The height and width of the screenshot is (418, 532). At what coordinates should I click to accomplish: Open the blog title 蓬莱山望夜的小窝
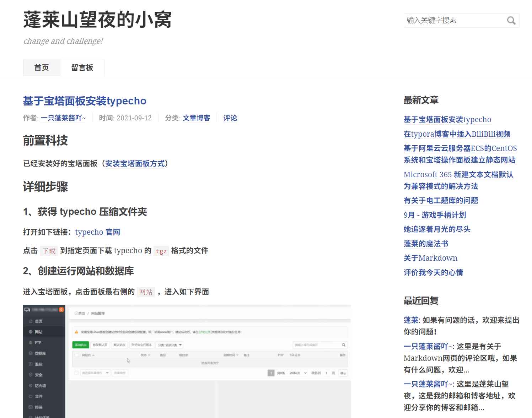pyautogui.click(x=97, y=20)
